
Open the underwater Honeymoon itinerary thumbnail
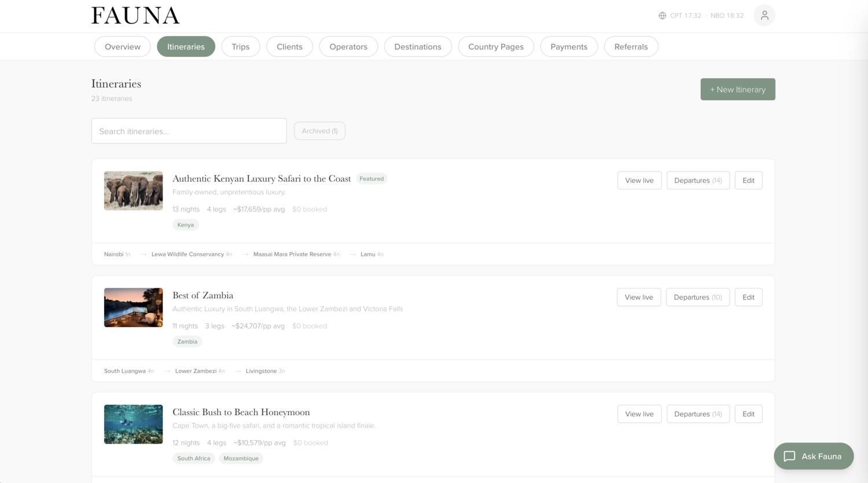point(134,425)
